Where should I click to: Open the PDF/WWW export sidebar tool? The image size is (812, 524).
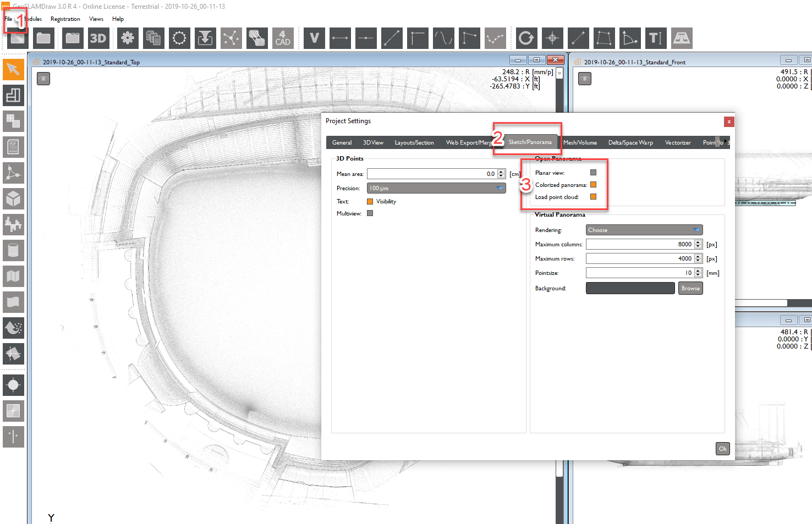click(x=13, y=147)
